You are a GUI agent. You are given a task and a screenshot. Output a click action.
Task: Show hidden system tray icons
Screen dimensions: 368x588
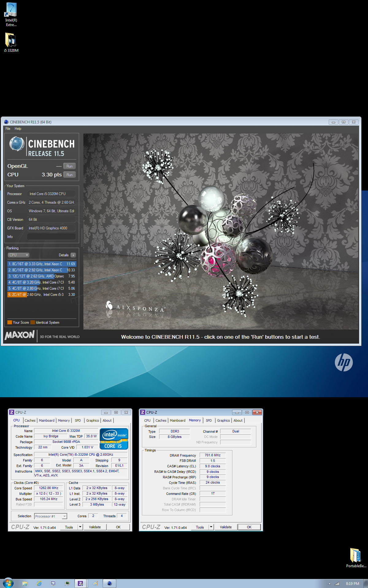tap(329, 584)
